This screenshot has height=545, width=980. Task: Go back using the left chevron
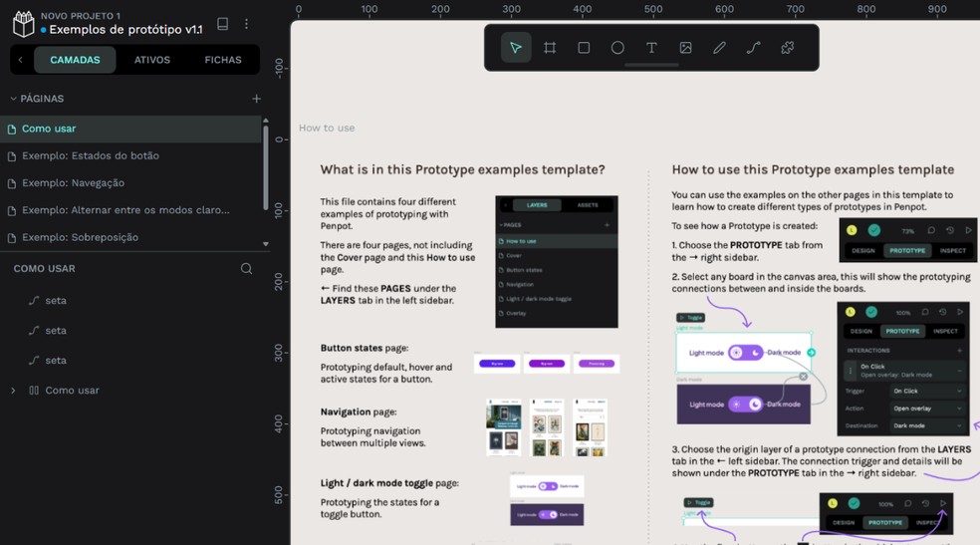tap(21, 60)
